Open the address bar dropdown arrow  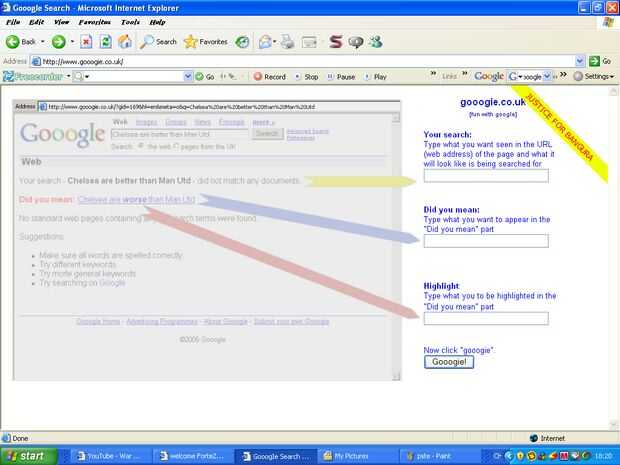[580, 61]
